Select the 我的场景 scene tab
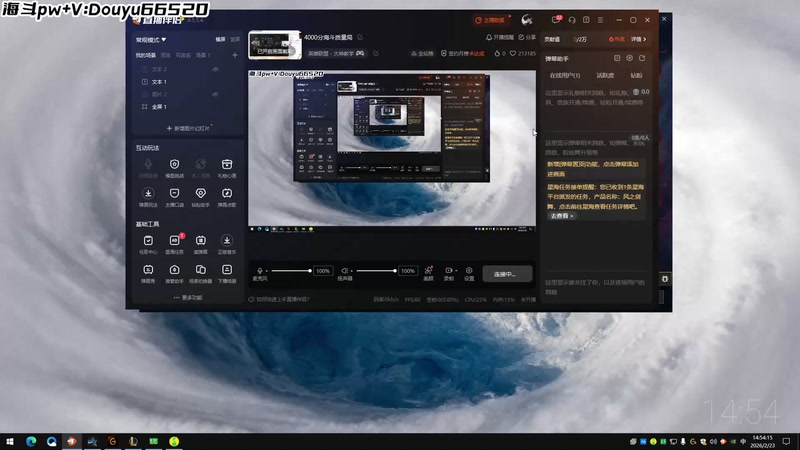The height and width of the screenshot is (450, 800). point(145,55)
